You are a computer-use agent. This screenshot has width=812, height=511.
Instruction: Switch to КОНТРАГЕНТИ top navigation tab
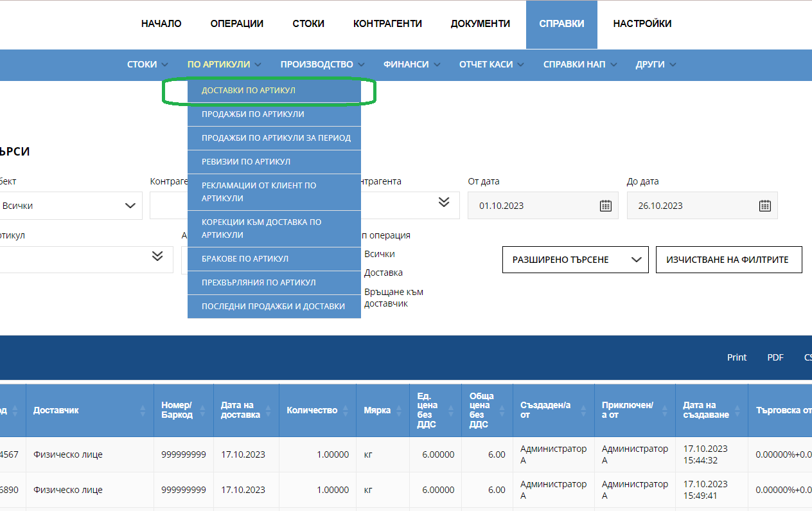pos(387,24)
